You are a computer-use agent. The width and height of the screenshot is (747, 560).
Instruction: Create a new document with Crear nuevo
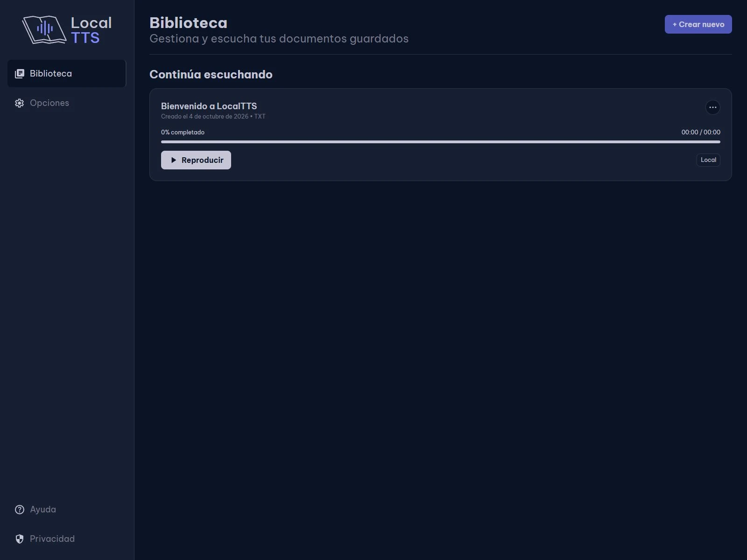click(x=698, y=24)
